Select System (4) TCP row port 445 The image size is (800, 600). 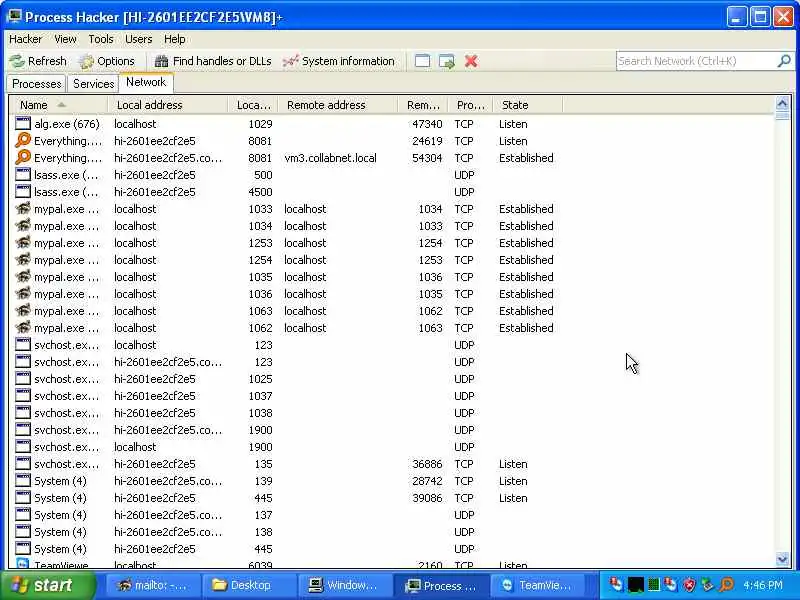pyautogui.click(x=286, y=498)
